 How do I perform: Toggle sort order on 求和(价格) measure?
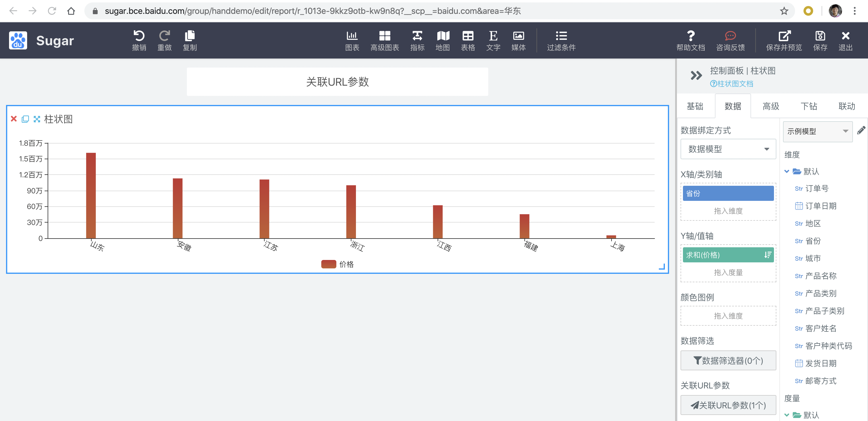(x=767, y=255)
